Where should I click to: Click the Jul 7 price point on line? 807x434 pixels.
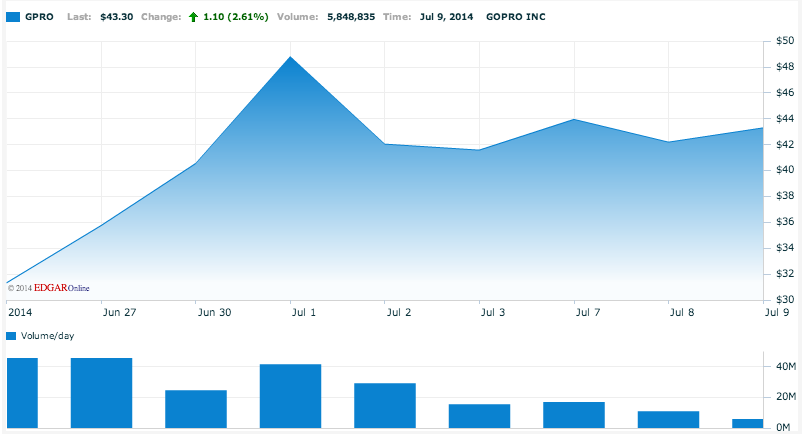point(574,119)
